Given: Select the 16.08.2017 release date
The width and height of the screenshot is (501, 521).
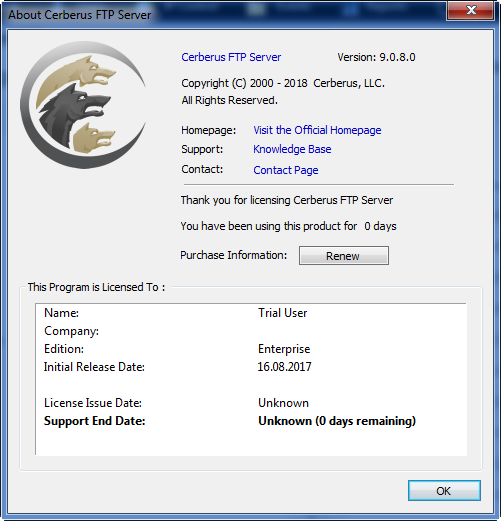Looking at the screenshot, I should click(x=284, y=367).
